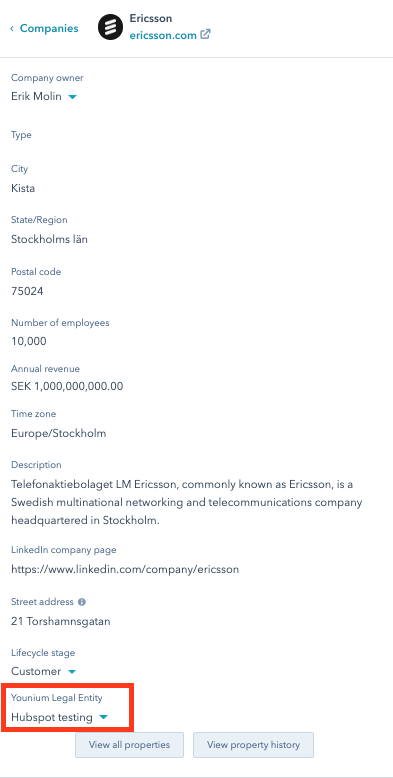Click View all properties button

coord(130,745)
